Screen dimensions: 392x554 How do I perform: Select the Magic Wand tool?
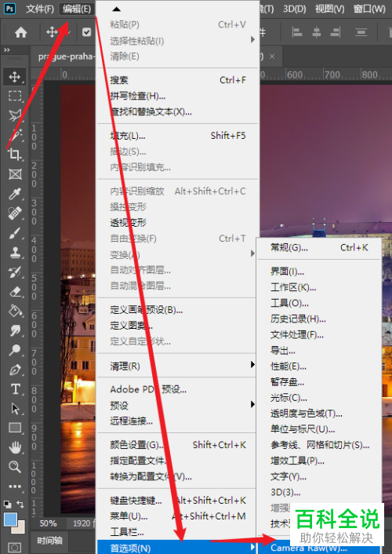point(14,135)
